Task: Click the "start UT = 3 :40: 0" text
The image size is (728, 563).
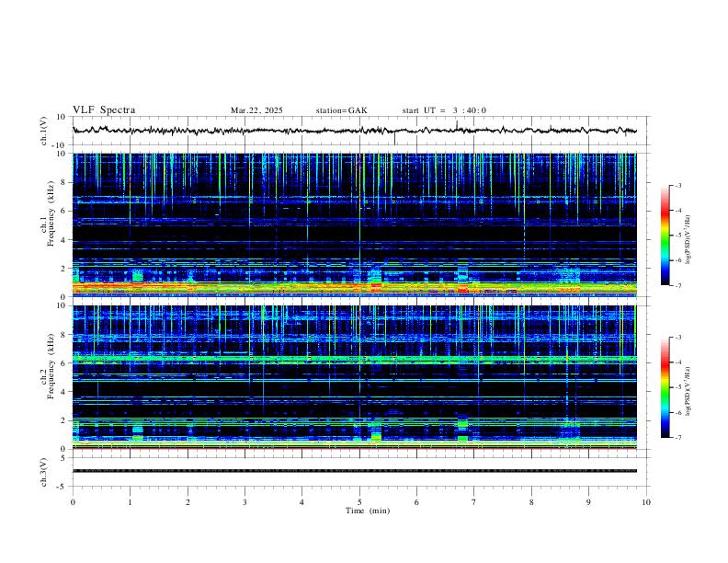Action: pyautogui.click(x=444, y=110)
